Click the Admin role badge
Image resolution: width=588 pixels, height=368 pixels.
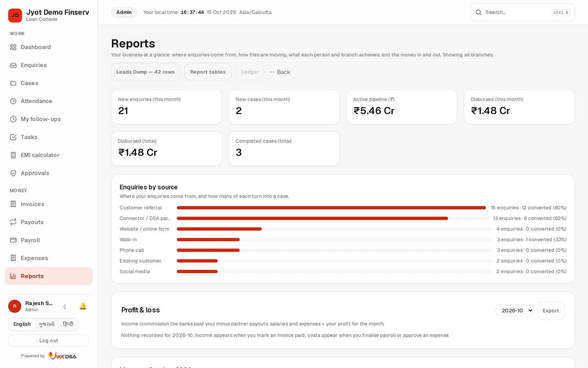124,12
